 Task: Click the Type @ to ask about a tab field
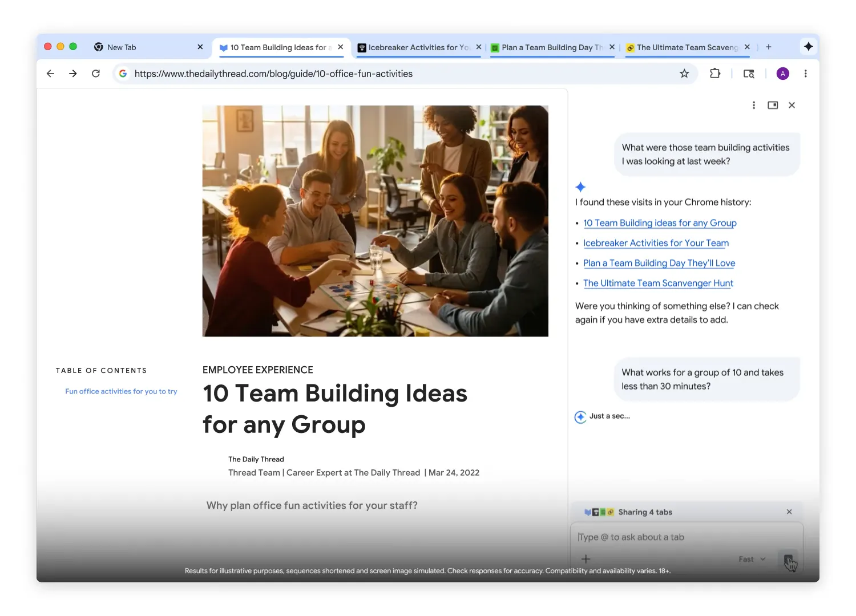tap(687, 537)
